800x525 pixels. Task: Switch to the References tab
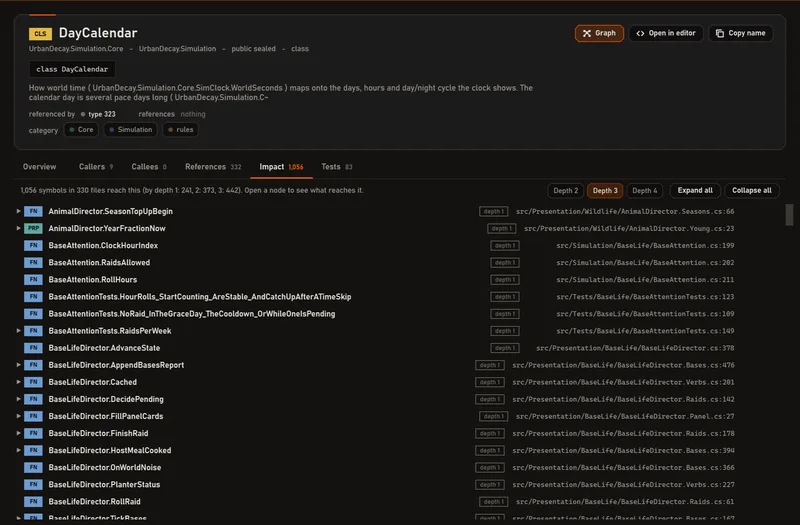pos(213,167)
